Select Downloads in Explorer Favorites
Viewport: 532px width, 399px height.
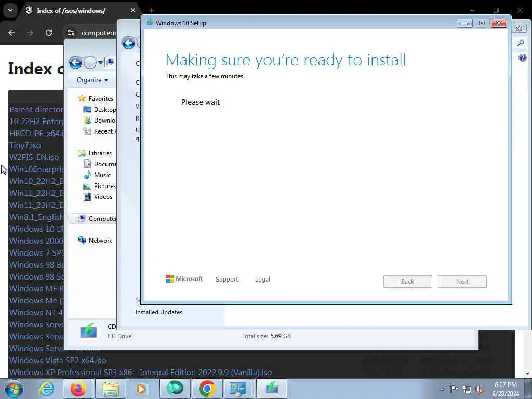[105, 121]
